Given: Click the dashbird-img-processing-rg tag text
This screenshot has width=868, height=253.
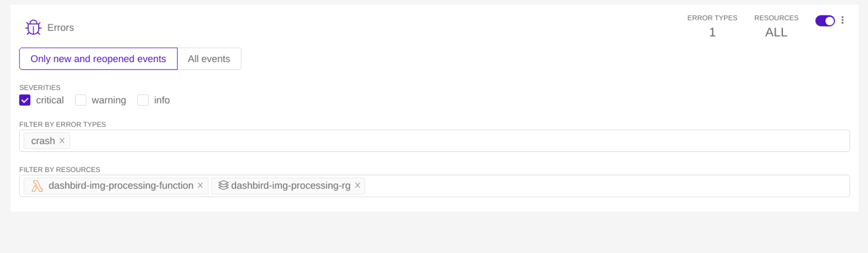Looking at the screenshot, I should 291,186.
